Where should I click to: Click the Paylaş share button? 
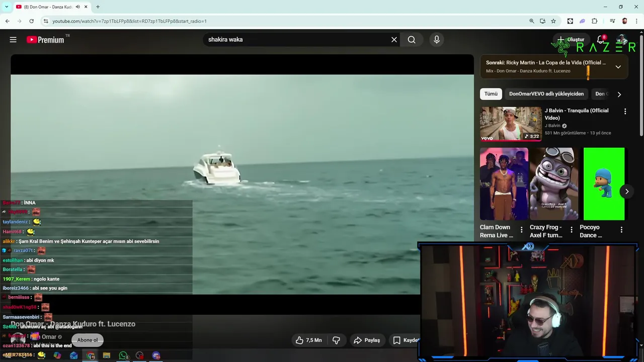(367, 340)
